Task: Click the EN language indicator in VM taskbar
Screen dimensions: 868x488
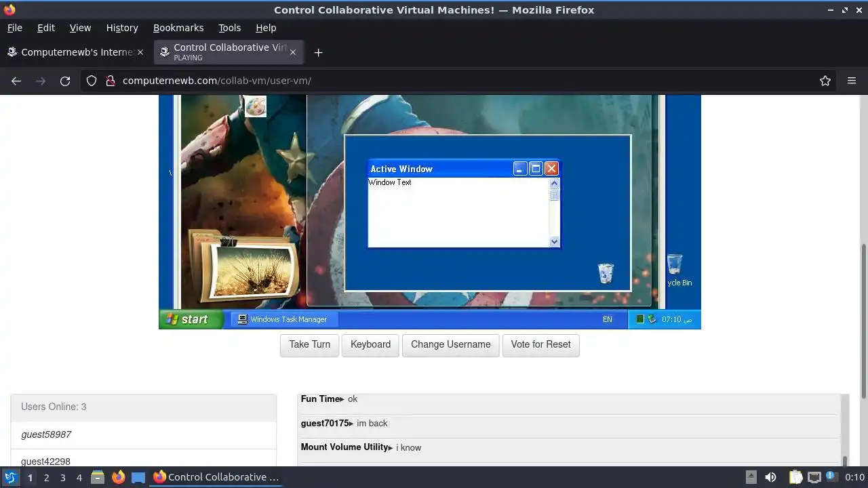Action: click(x=608, y=319)
